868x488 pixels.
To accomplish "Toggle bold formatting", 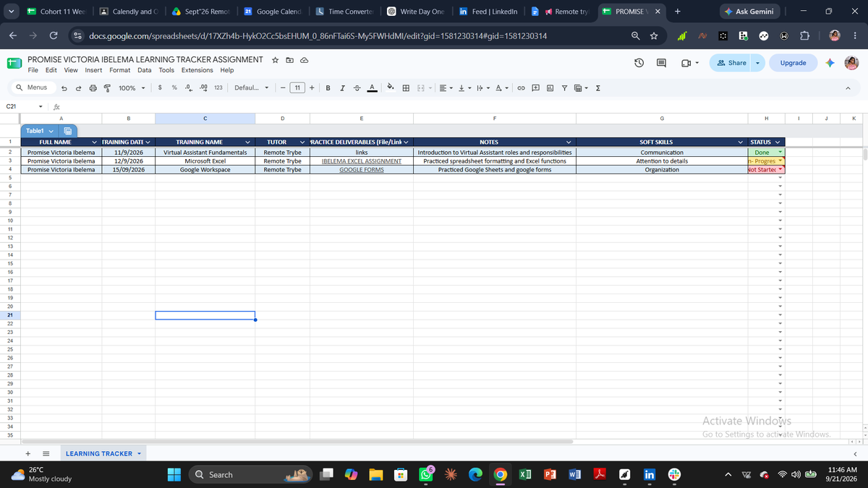I will [x=328, y=87].
